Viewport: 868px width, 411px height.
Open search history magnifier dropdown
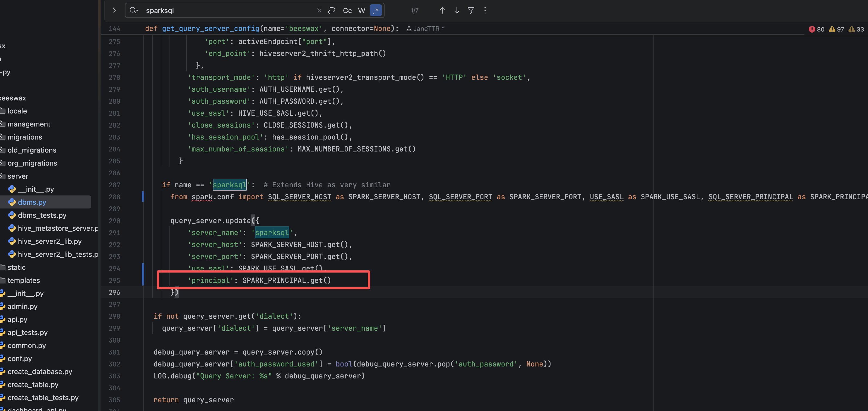pyautogui.click(x=134, y=10)
